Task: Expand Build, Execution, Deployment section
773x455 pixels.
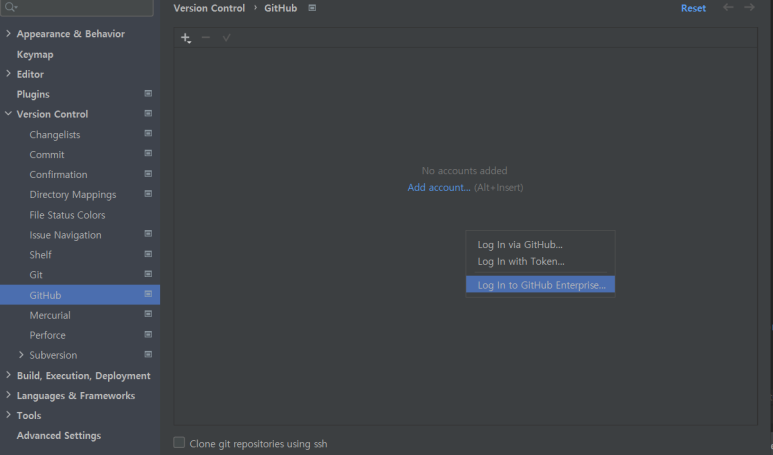Action: [x=8, y=375]
